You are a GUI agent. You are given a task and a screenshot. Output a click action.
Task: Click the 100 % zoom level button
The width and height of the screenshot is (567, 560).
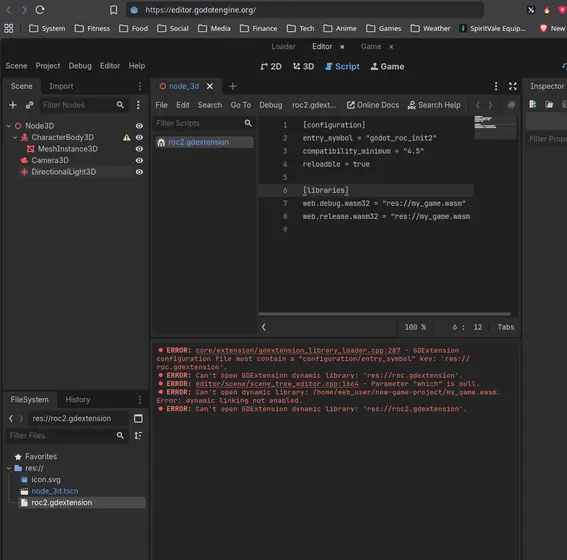[x=415, y=327]
